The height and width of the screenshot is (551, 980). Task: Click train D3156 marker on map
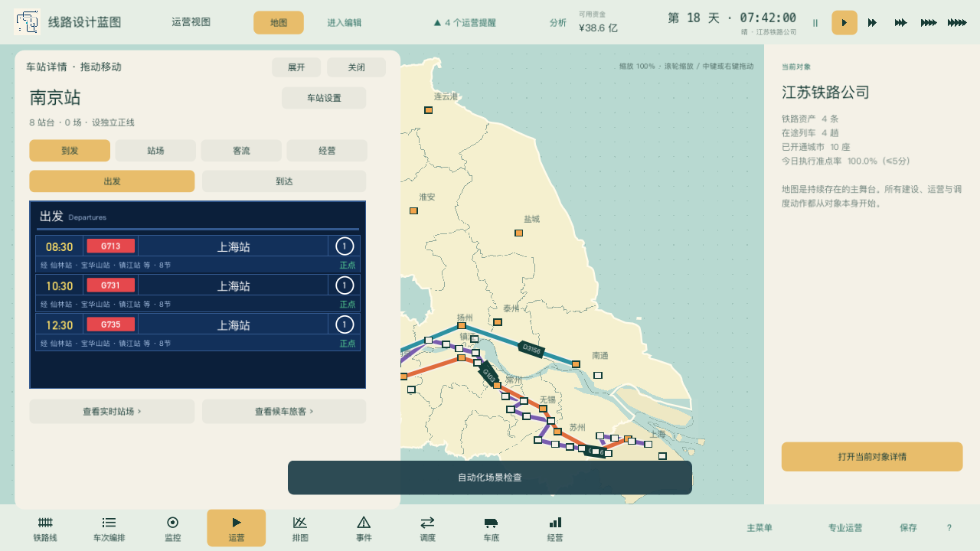(531, 350)
